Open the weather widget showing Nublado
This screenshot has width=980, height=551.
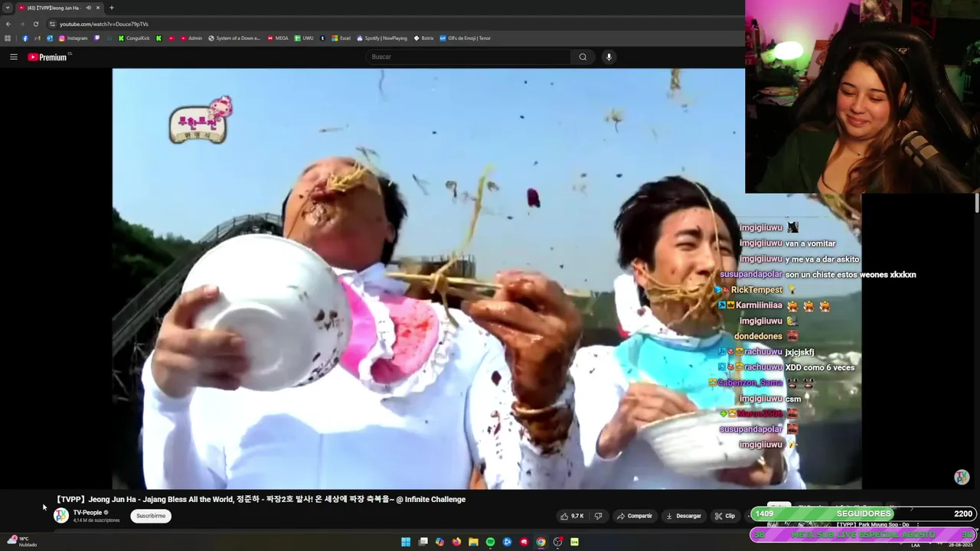tap(21, 541)
